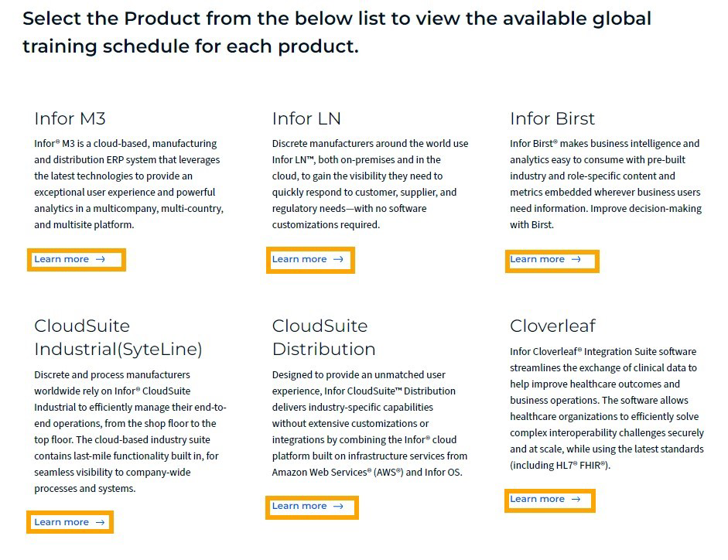
Task: Click the arrow icon under Infor Birst
Action: coord(576,260)
